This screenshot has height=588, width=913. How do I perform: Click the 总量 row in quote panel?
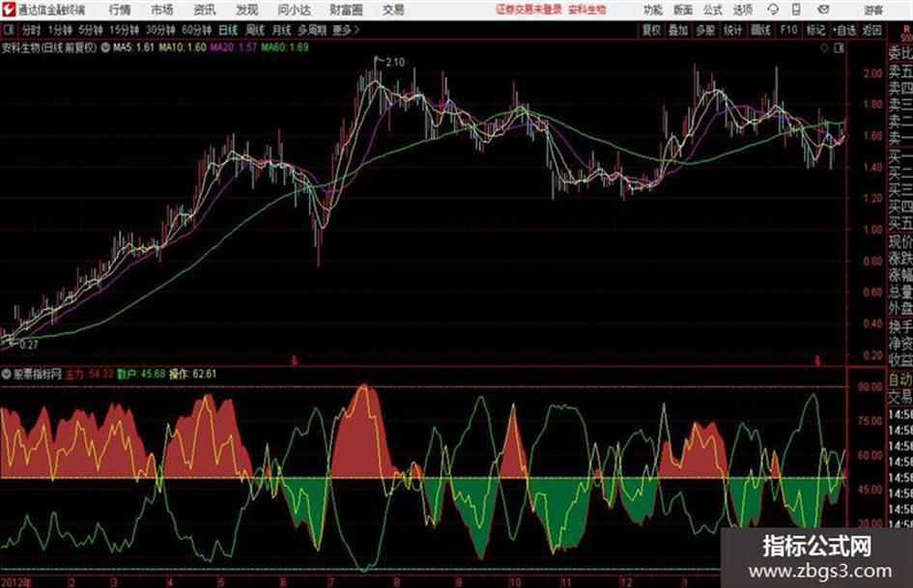pyautogui.click(x=900, y=293)
